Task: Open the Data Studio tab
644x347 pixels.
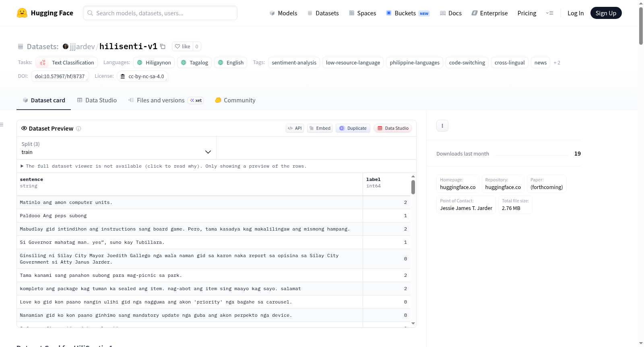Action: tap(97, 100)
